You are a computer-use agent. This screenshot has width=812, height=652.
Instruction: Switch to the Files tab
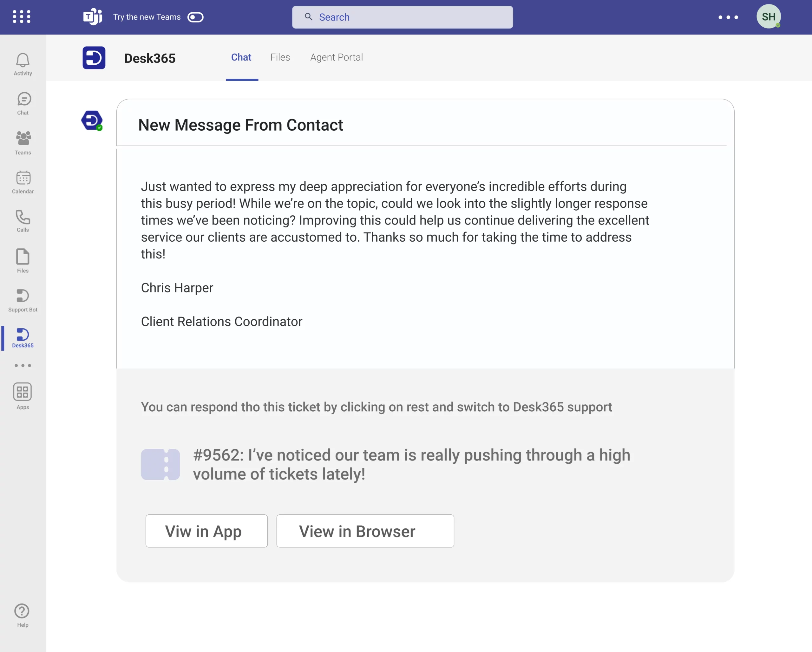point(280,57)
